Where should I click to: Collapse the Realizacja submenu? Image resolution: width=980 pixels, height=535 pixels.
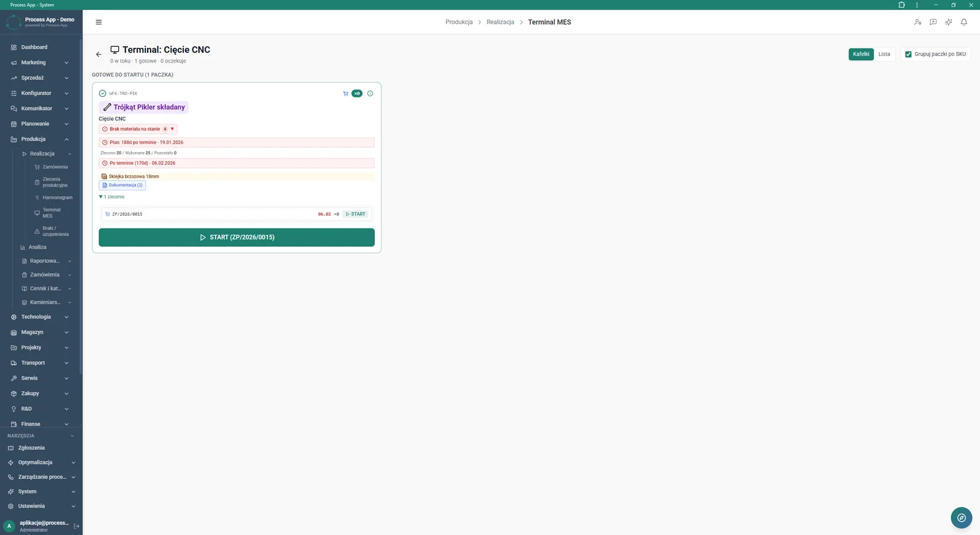(x=47, y=154)
